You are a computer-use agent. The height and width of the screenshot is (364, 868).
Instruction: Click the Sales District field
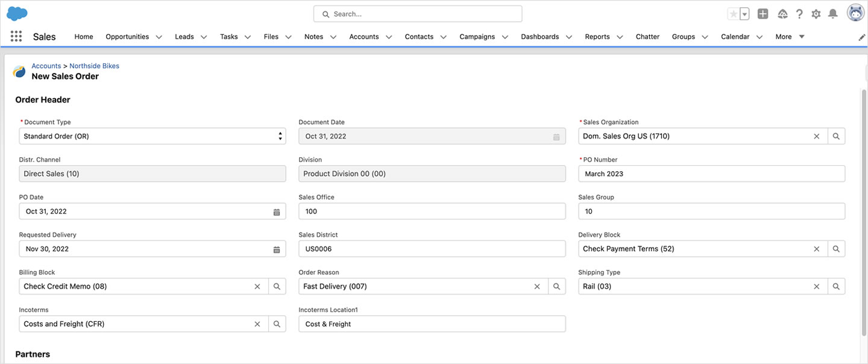tap(432, 249)
